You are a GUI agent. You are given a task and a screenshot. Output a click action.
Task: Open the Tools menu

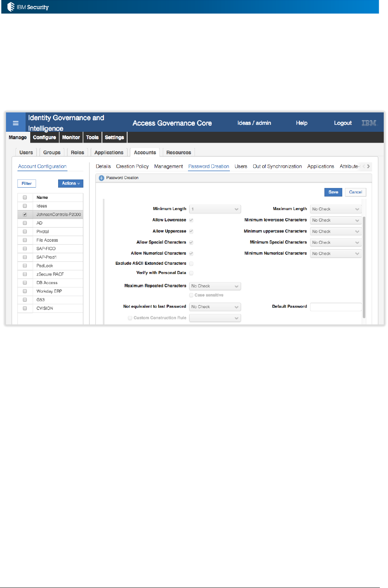(x=92, y=137)
